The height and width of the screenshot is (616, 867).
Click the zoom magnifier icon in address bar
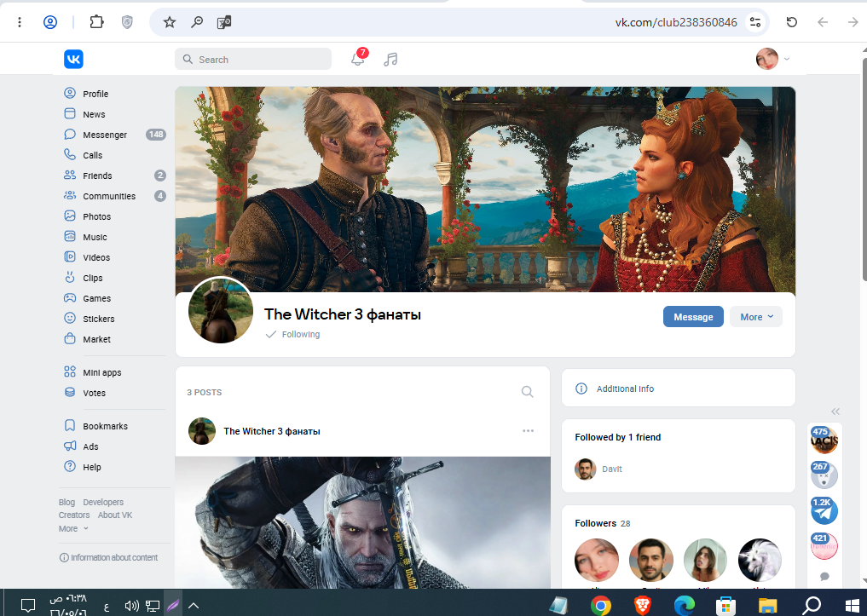pyautogui.click(x=197, y=22)
